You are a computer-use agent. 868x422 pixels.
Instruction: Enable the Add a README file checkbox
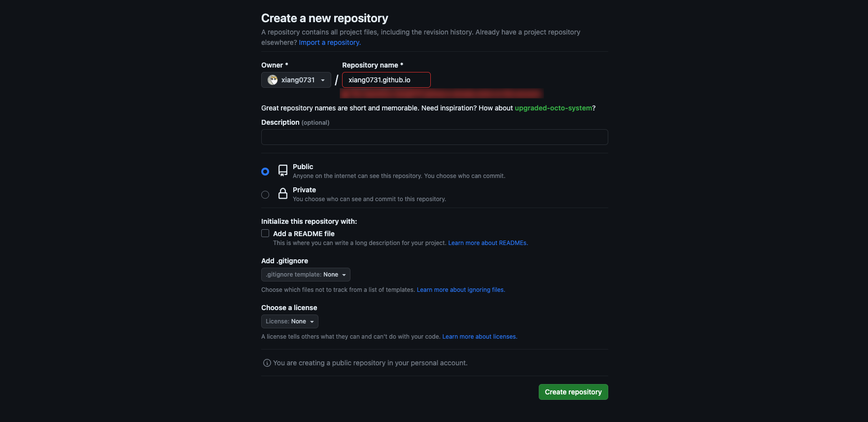(x=265, y=233)
